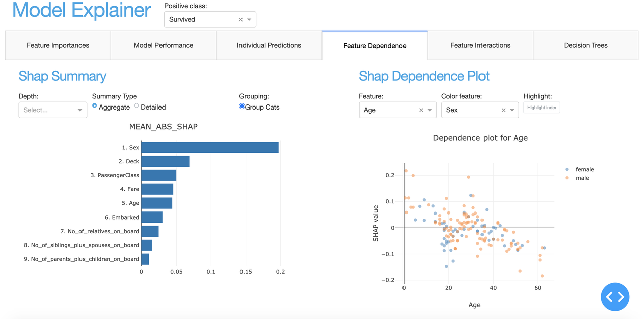Image resolution: width=644 pixels, height=319 pixels.
Task: Open the Feature Interactions tab
Action: click(479, 45)
